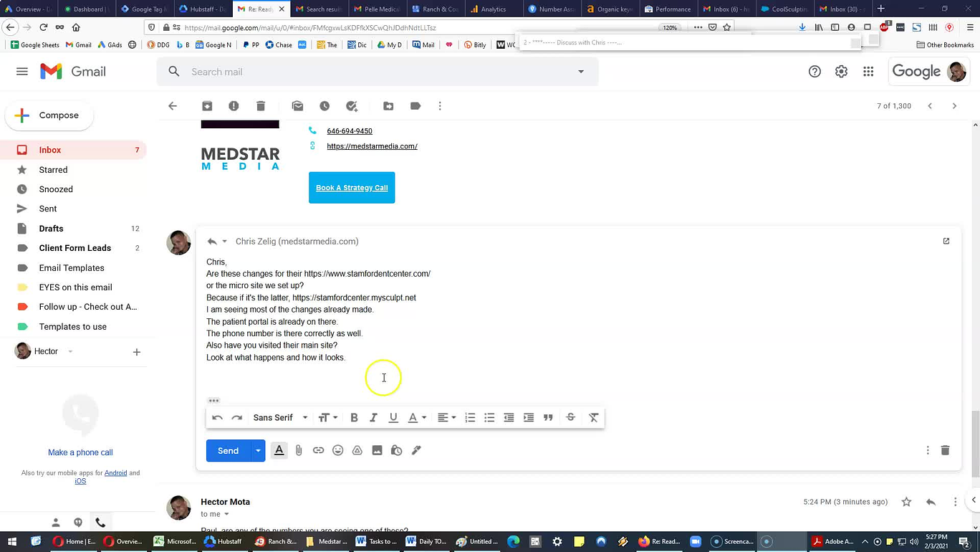The image size is (980, 552).
Task: Insert a link in the reply
Action: click(318, 450)
